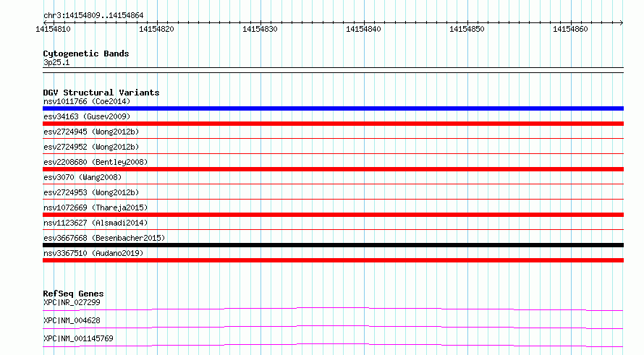Open transcript XPC|NM_004628
This screenshot has height=355, width=644.
coord(72,320)
